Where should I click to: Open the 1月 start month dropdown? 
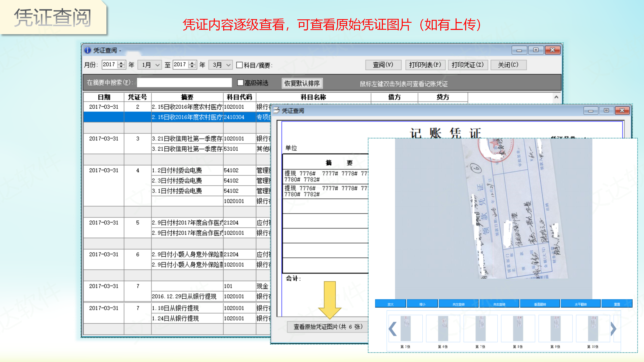pyautogui.click(x=157, y=65)
